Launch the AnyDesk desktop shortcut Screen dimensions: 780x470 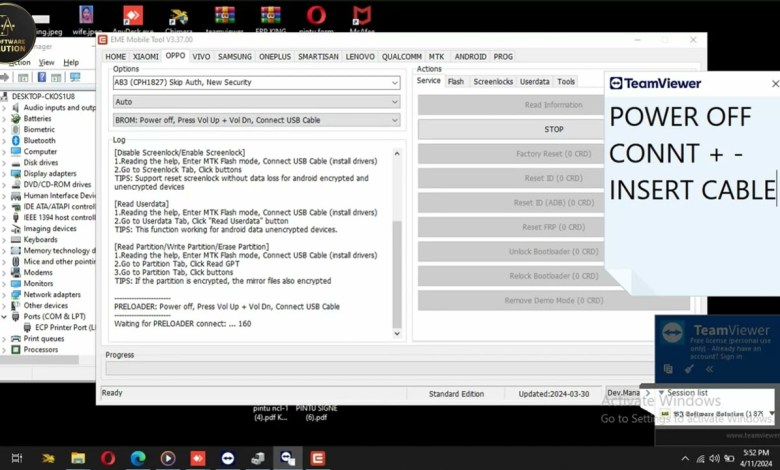pos(132,19)
